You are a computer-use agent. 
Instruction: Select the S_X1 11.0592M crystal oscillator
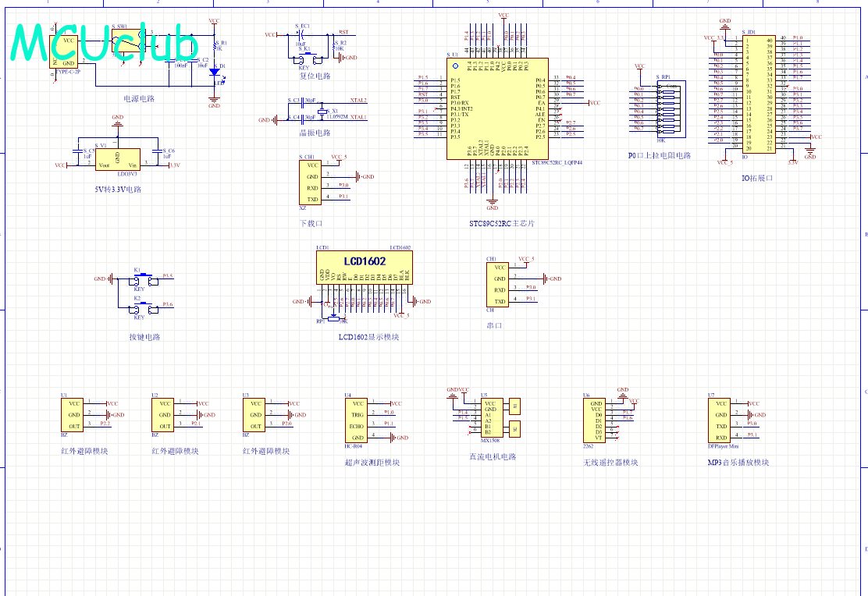[x=322, y=112]
